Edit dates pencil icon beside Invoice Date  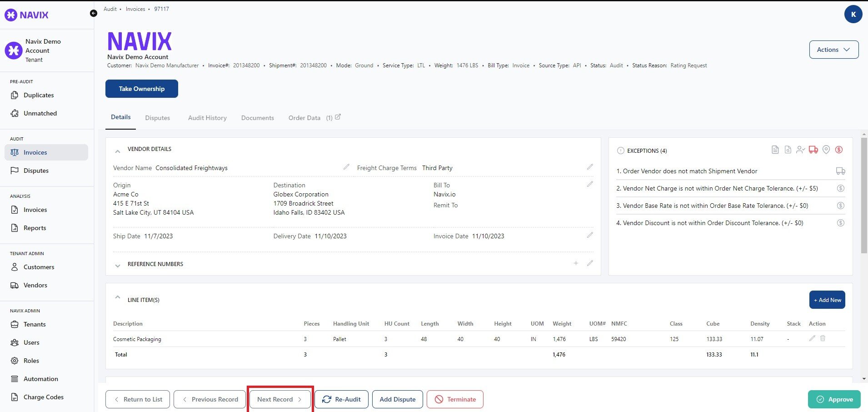pyautogui.click(x=590, y=235)
